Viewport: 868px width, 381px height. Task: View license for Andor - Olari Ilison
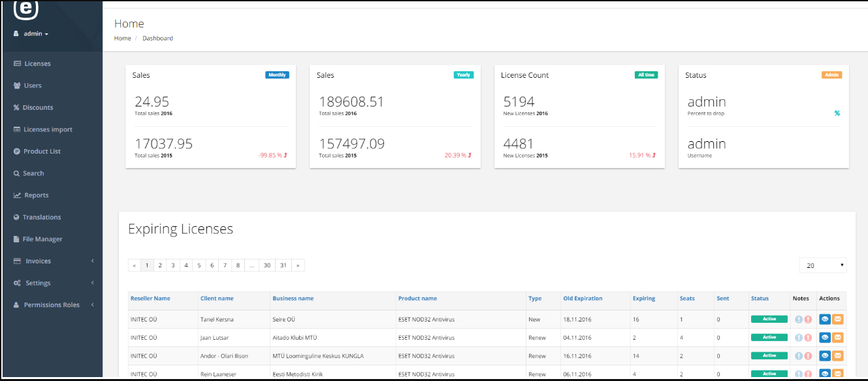825,356
